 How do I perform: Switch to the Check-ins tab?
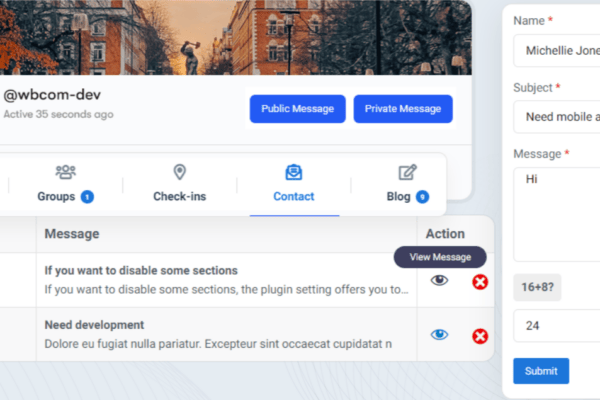(x=179, y=196)
